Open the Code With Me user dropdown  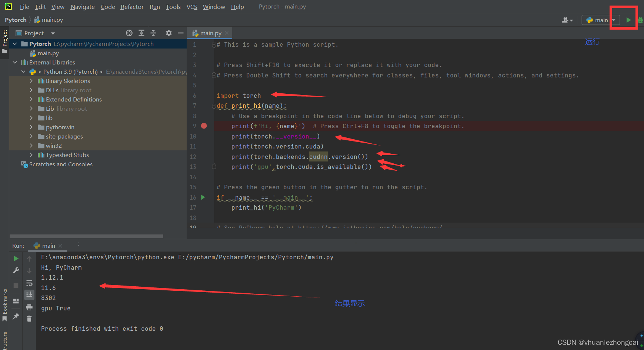coord(567,20)
